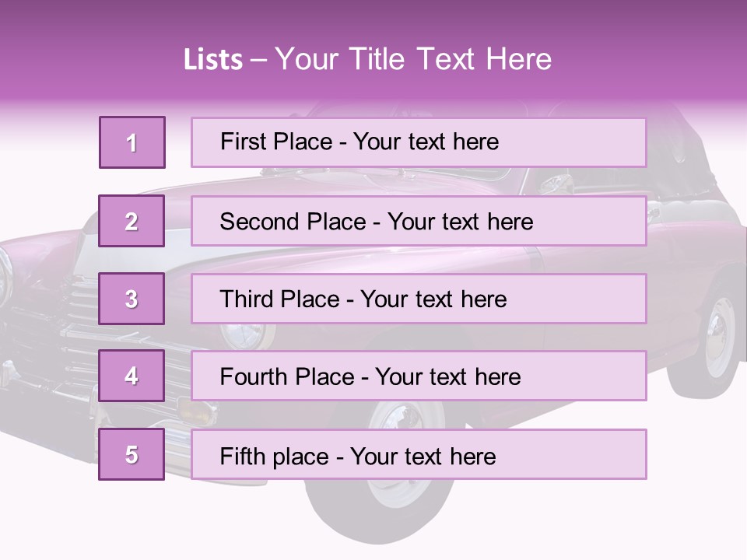Select the number 2 box

click(132, 221)
